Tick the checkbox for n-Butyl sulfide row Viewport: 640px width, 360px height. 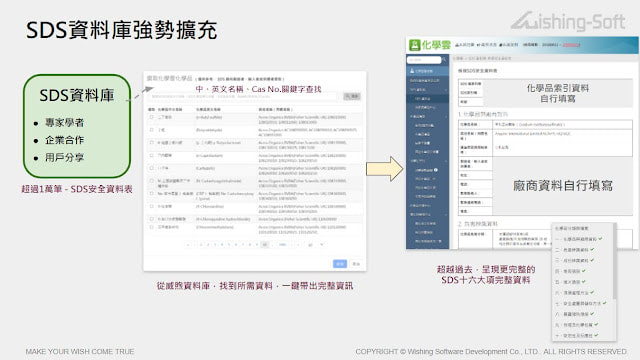[151, 117]
